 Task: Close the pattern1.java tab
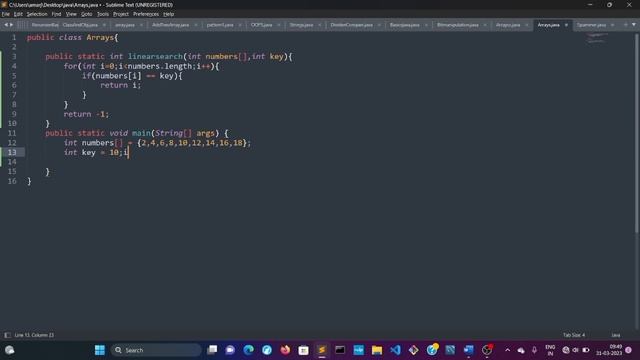[240, 25]
